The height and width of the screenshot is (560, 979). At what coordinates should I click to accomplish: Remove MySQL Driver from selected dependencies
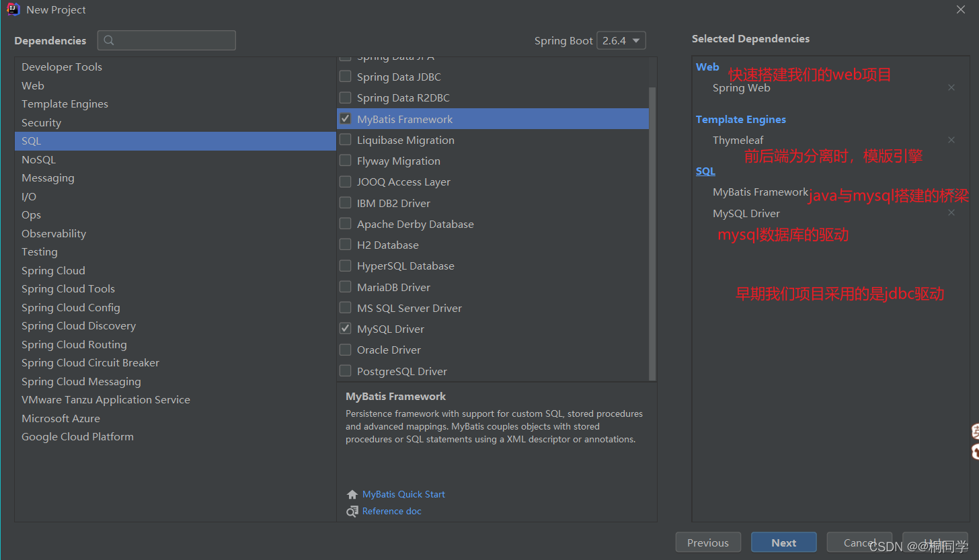[x=951, y=212]
